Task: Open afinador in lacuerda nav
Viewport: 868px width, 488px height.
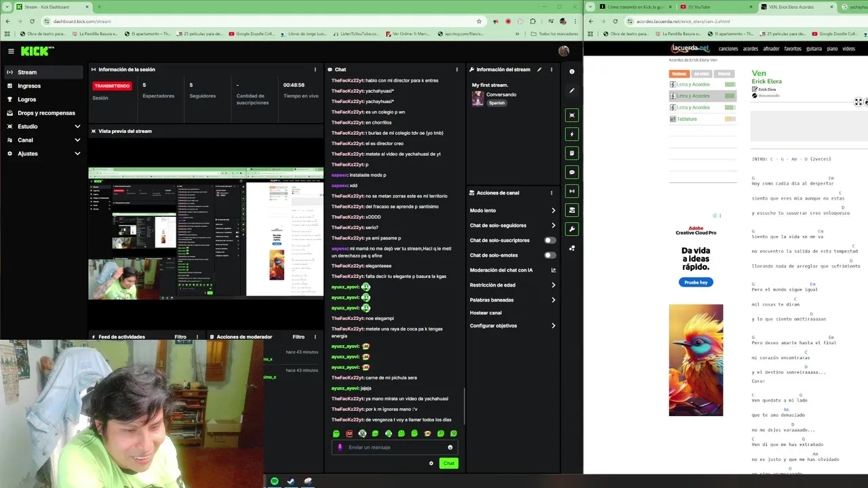Action: [x=771, y=49]
